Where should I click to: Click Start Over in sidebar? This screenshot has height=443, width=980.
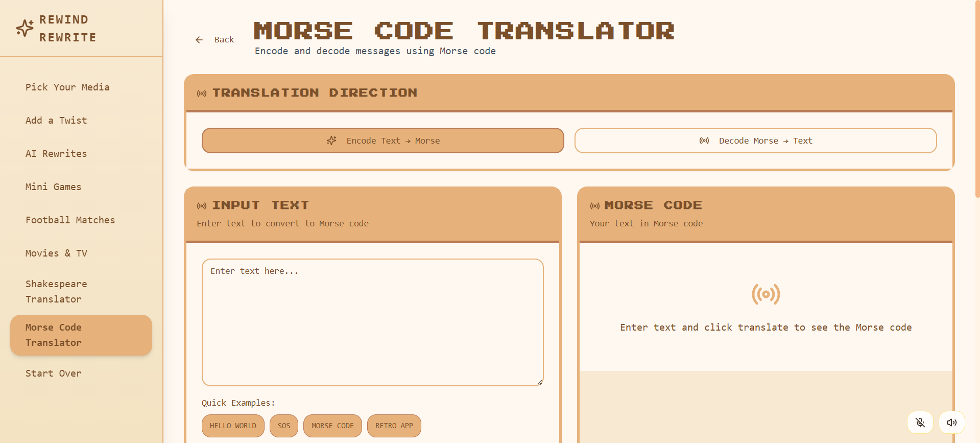click(x=81, y=374)
